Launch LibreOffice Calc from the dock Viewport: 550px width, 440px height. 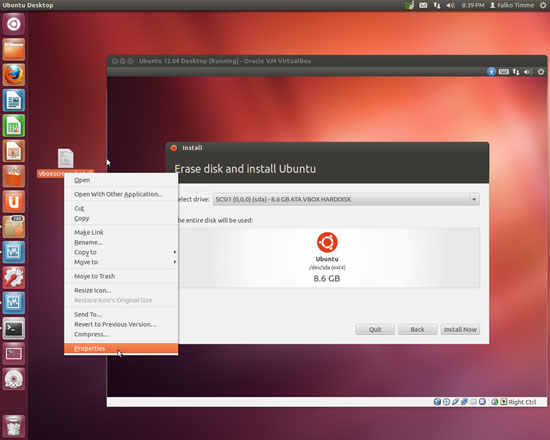click(x=14, y=126)
